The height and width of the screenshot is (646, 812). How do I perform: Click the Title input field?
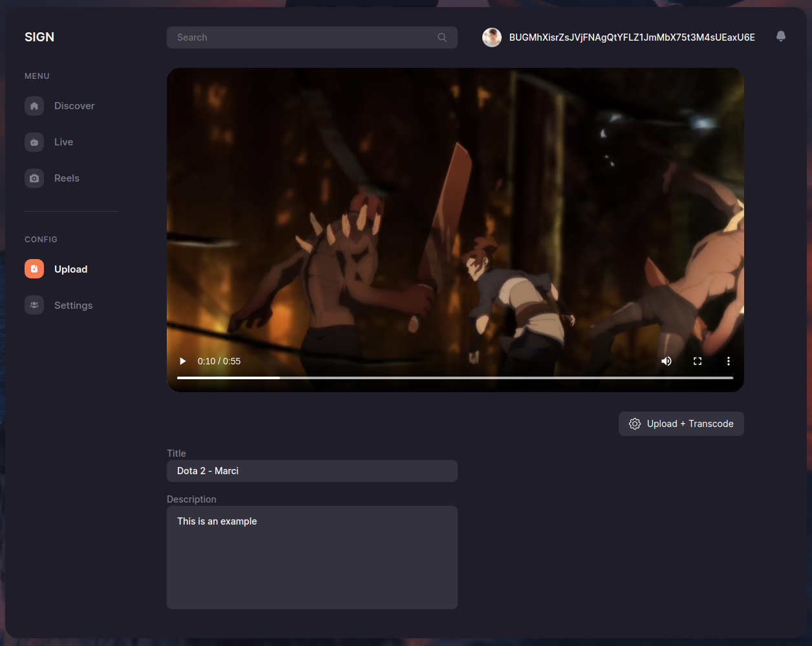tap(312, 471)
